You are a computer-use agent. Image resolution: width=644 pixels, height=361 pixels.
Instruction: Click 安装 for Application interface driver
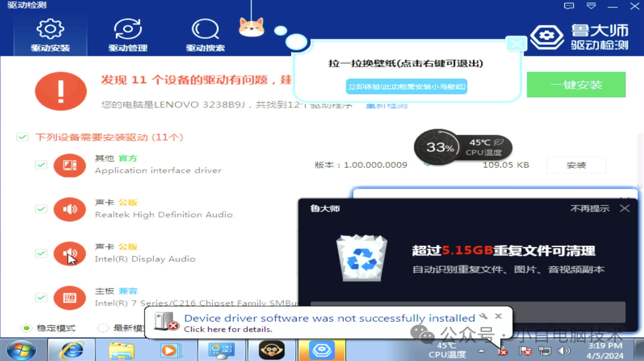pyautogui.click(x=576, y=165)
